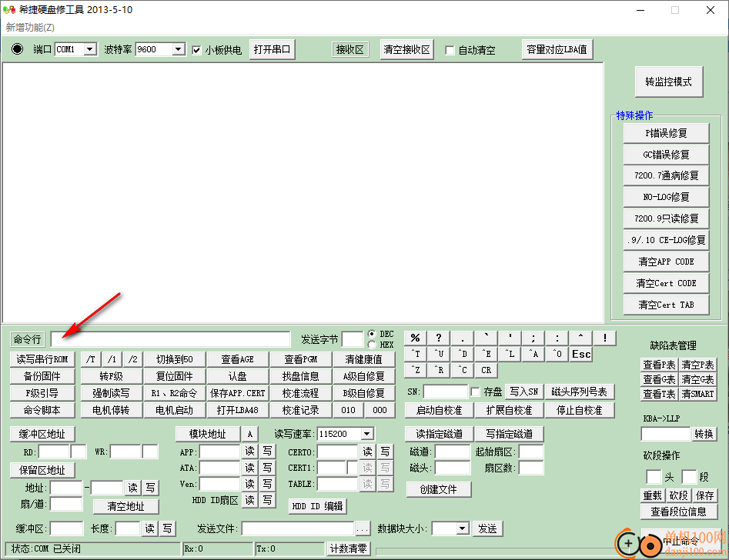
Task: Toggle the 小板供电 checkbox
Action: coord(196,50)
